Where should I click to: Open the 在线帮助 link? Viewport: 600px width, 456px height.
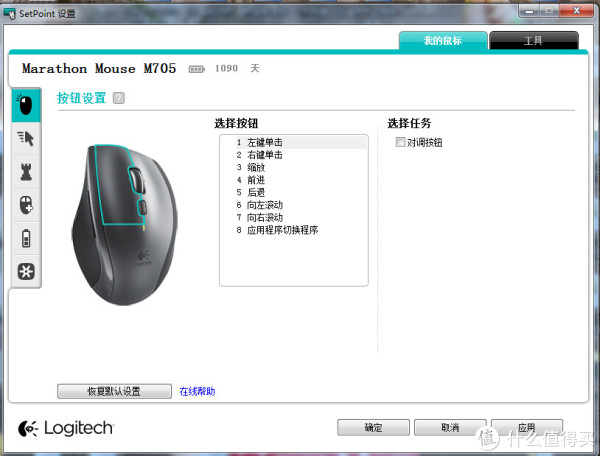(197, 391)
